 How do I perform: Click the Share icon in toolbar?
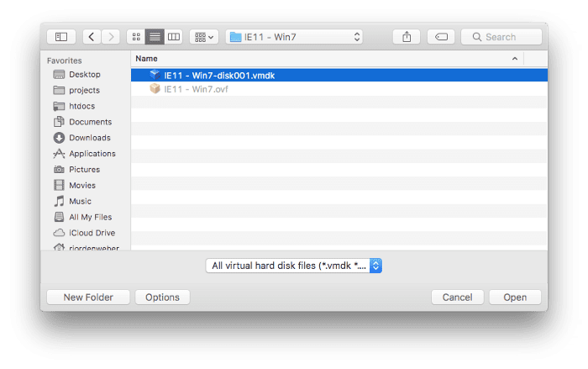[x=407, y=37]
